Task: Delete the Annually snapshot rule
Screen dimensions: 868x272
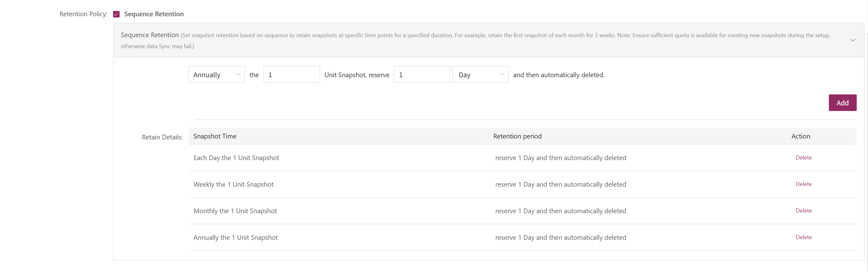Action: pos(803,237)
